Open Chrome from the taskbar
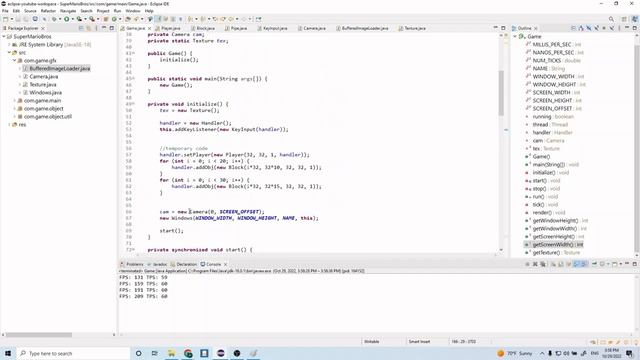640x360 pixels. pos(188,353)
